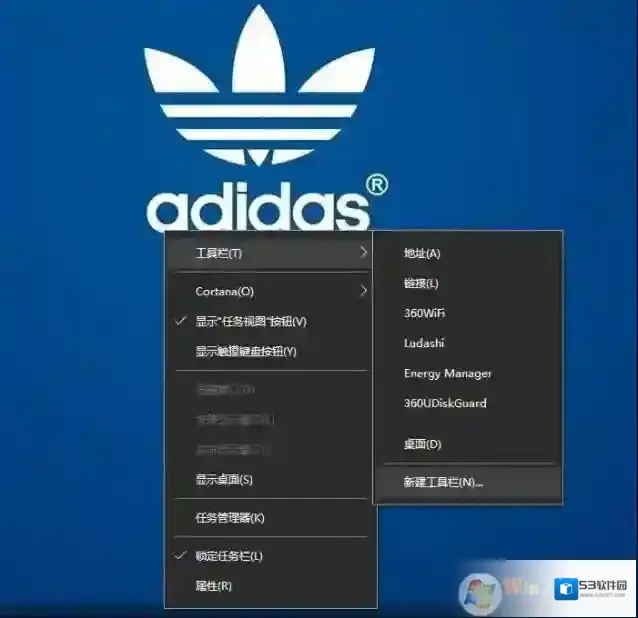The height and width of the screenshot is (618, 638).
Task: Choose the 桌面(D) toolbar entry
Action: point(422,444)
